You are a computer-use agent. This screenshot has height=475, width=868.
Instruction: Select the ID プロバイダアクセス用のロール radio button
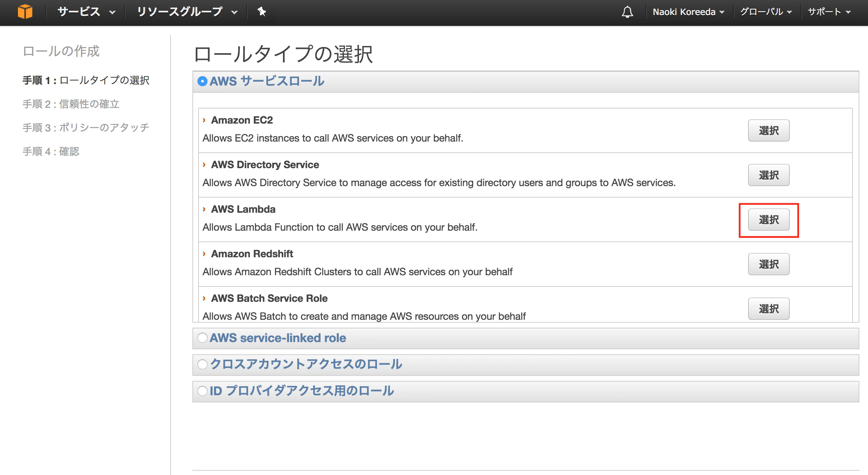pos(202,391)
